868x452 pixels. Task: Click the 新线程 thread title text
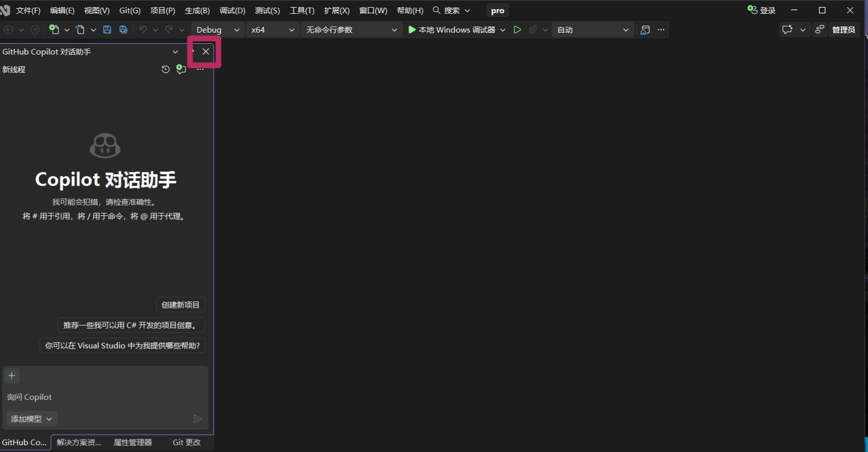coord(14,70)
